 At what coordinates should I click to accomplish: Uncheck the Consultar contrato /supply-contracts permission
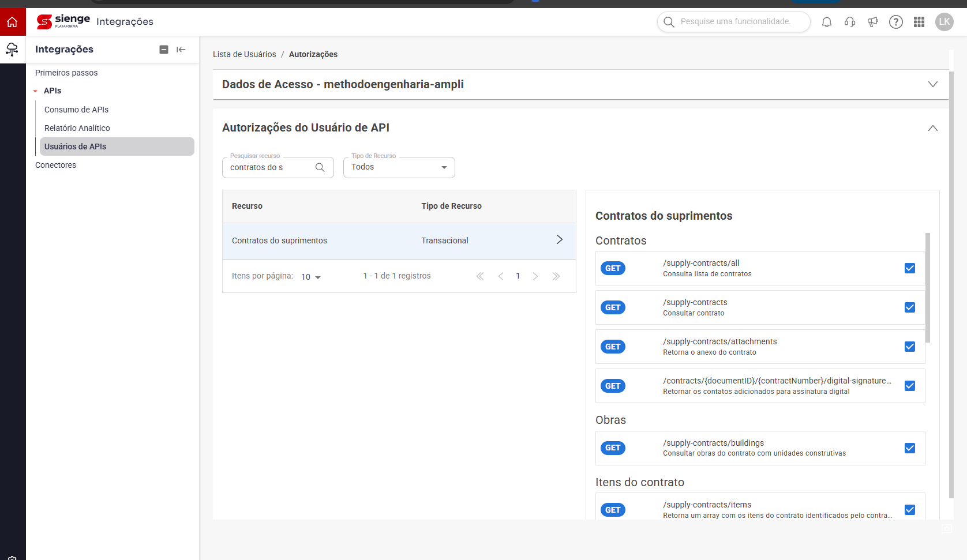tap(910, 307)
